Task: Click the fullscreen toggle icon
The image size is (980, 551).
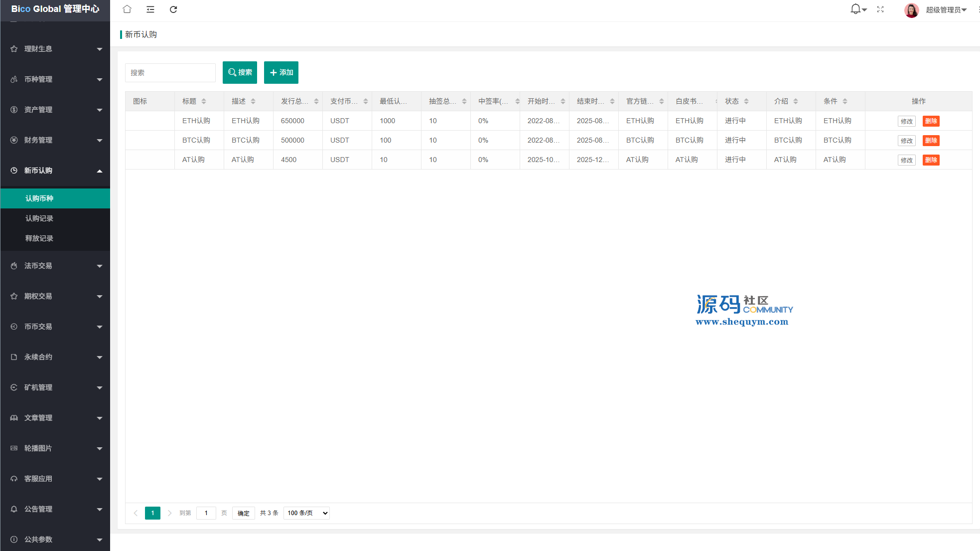Action: coord(880,9)
